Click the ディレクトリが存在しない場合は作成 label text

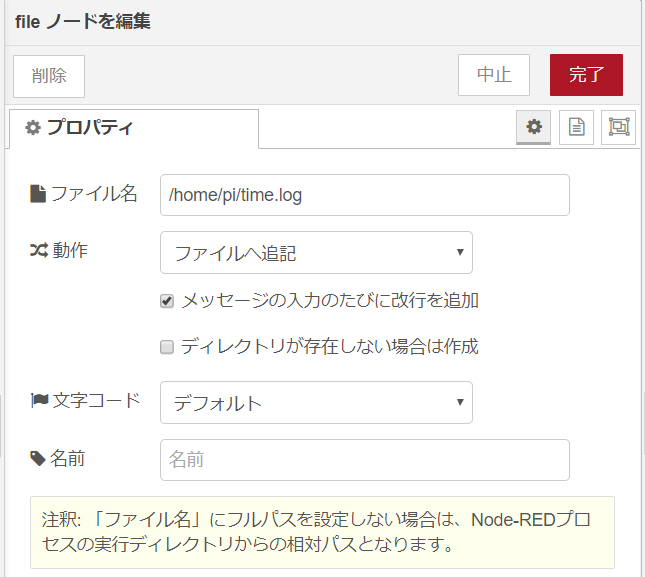coord(330,346)
